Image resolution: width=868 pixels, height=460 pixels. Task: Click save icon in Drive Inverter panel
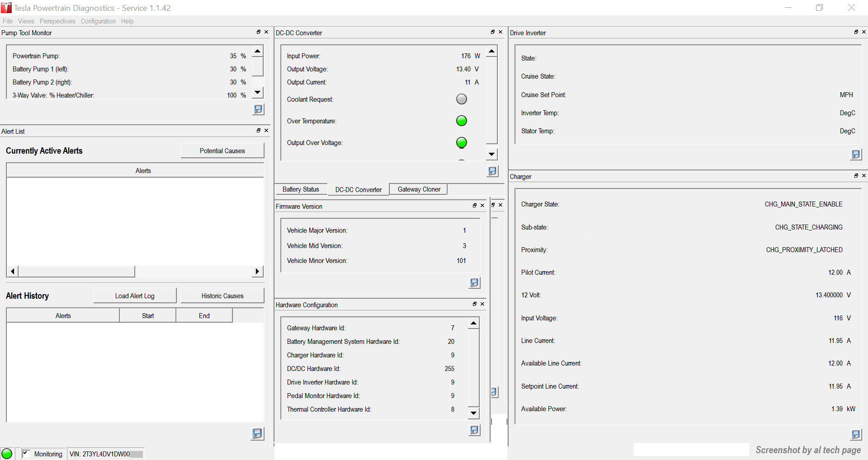pyautogui.click(x=855, y=155)
